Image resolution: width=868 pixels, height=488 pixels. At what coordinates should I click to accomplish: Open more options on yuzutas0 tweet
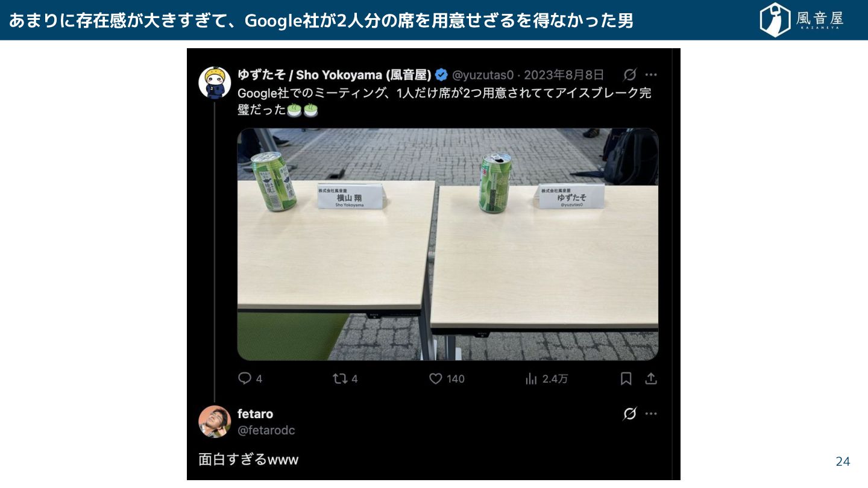click(x=651, y=75)
